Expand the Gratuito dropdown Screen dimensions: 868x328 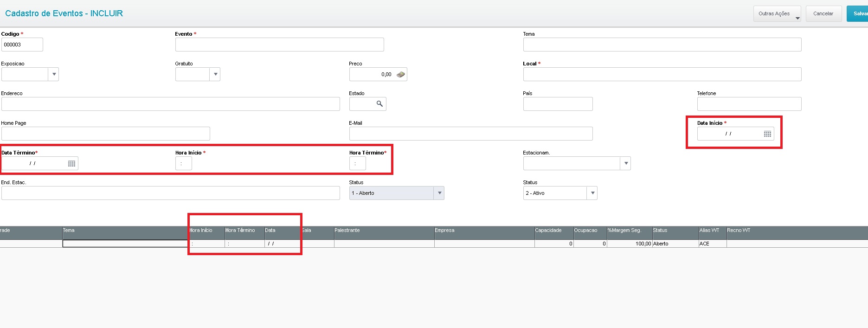coord(215,74)
